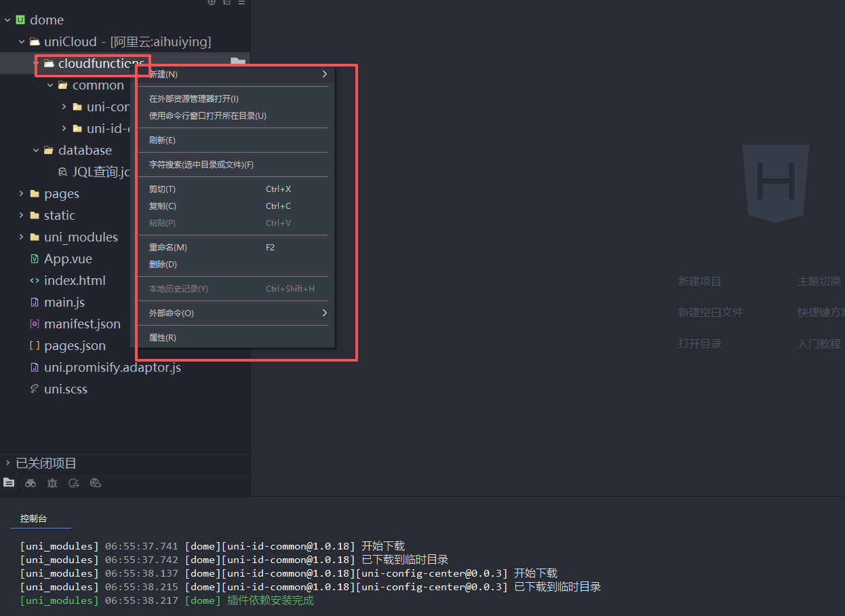This screenshot has height=616, width=845.
Task: Click the App.vue file icon
Action: (x=35, y=258)
